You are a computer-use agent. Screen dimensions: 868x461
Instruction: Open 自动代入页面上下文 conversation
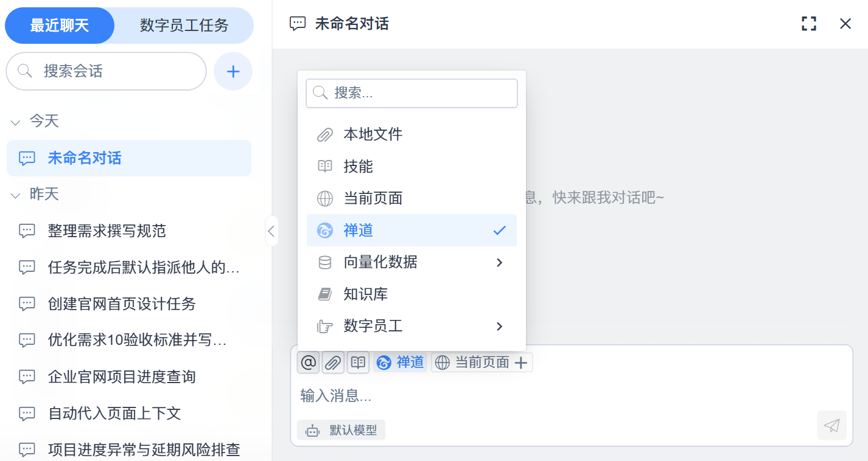(x=129, y=414)
